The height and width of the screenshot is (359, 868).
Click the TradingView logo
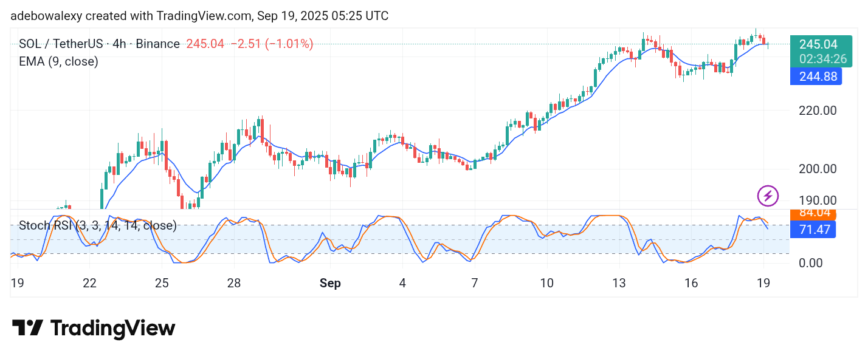(94, 329)
